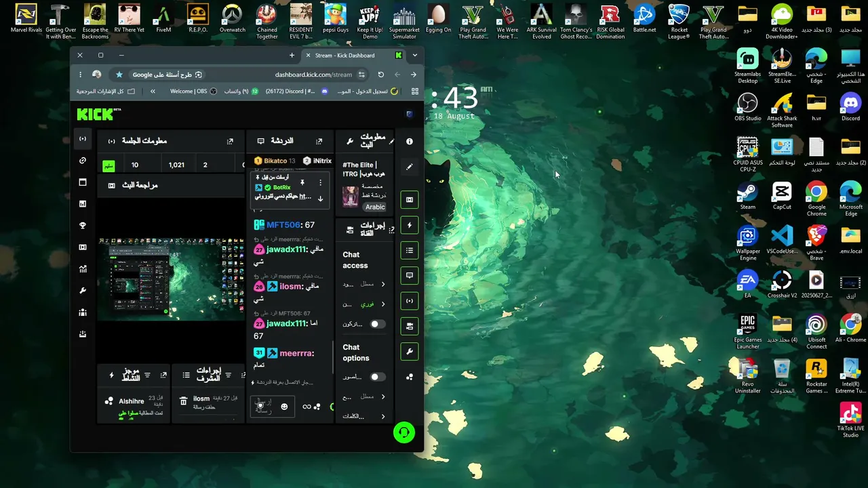The width and height of the screenshot is (868, 488).
Task: Open the emoji picker in chat input
Action: pos(284,407)
